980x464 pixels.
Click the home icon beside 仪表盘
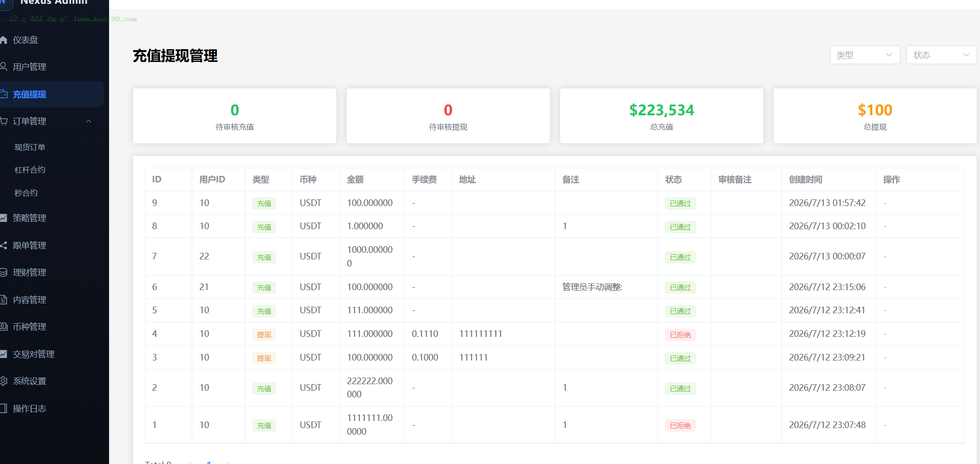pos(3,40)
